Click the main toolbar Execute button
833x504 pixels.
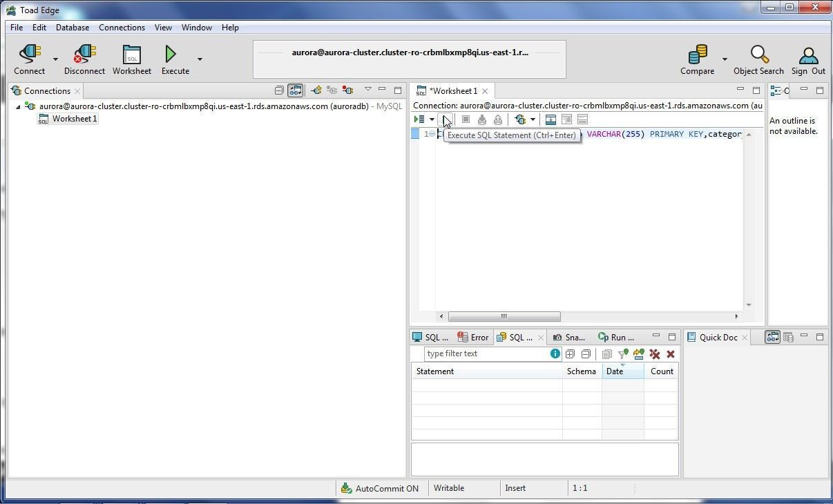[x=175, y=59]
